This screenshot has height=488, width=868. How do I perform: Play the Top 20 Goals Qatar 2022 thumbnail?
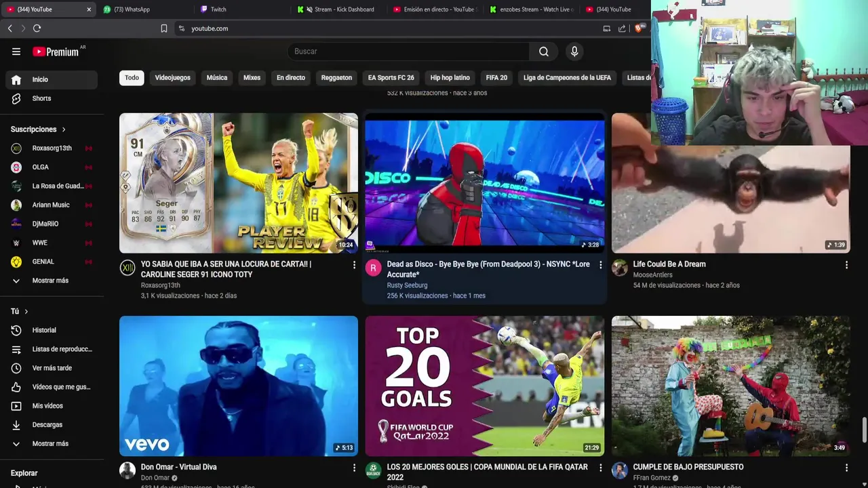pos(485,386)
